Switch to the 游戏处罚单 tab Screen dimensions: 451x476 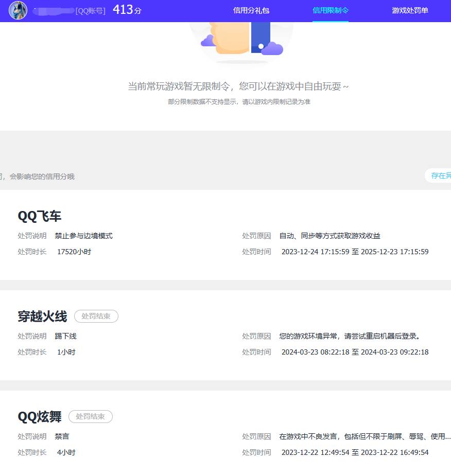click(409, 10)
